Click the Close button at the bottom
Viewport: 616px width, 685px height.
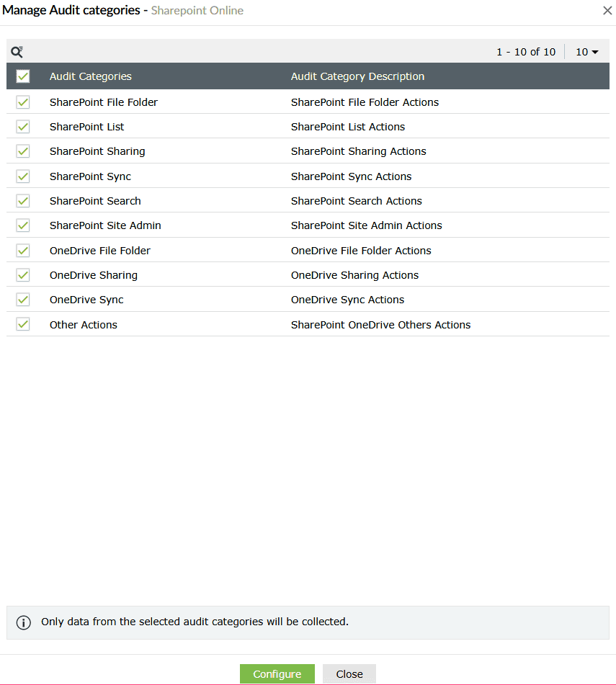tap(349, 673)
